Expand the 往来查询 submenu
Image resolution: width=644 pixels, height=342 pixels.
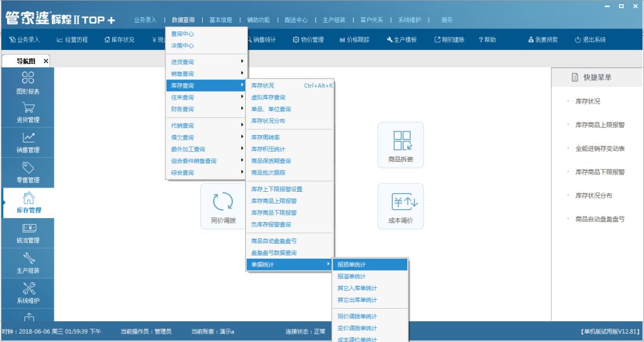coord(206,97)
